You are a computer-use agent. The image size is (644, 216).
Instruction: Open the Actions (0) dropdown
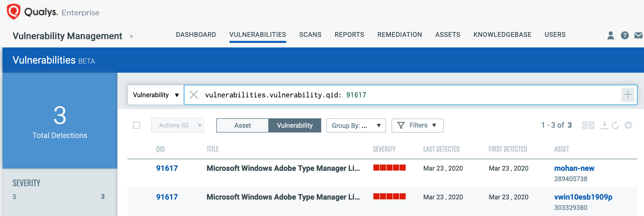[x=177, y=125]
